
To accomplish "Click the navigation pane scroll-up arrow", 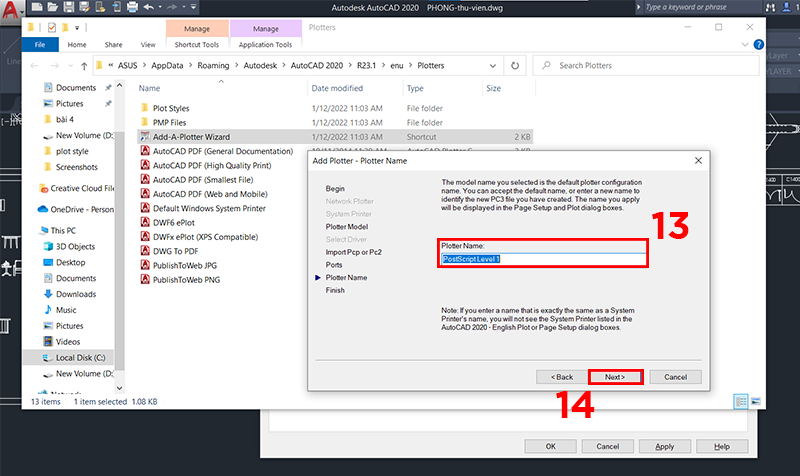I will pos(119,86).
